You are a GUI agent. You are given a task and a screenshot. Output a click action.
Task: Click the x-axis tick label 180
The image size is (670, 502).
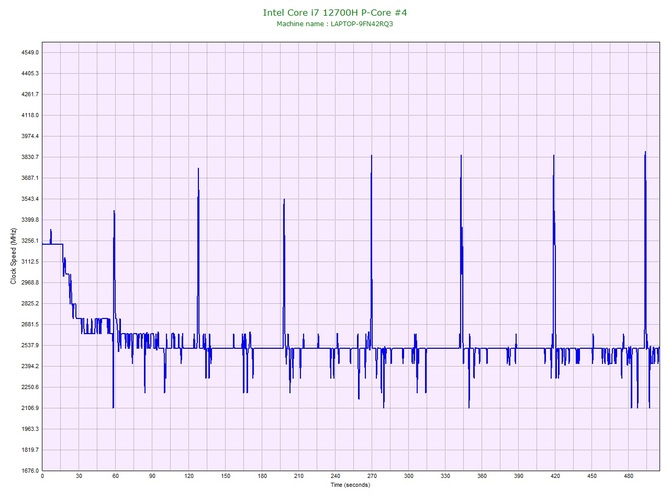tap(262, 476)
